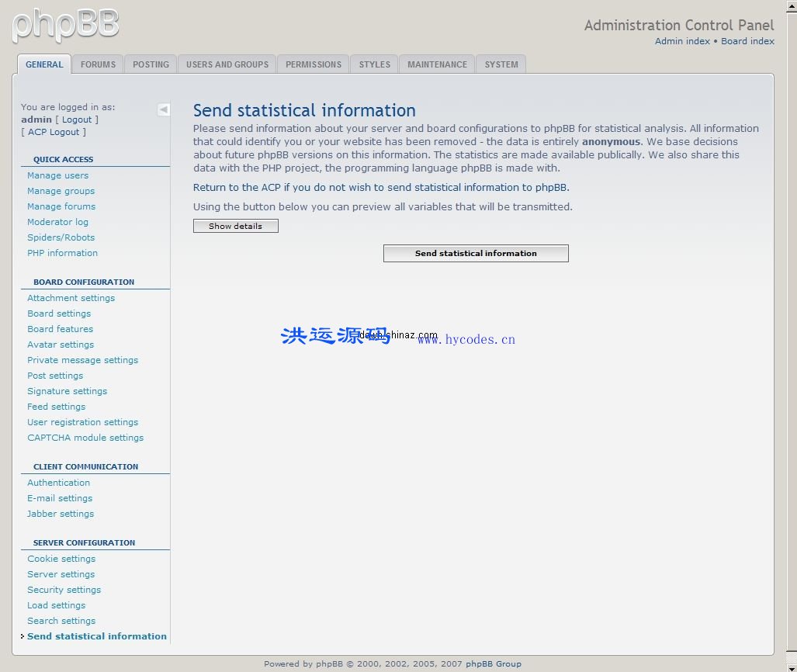Go to Board index link

pyautogui.click(x=747, y=41)
